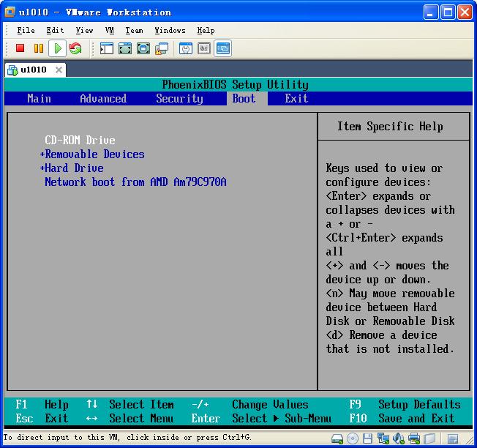Click the F1 Help key hint
This screenshot has height=448, width=477.
click(42, 405)
